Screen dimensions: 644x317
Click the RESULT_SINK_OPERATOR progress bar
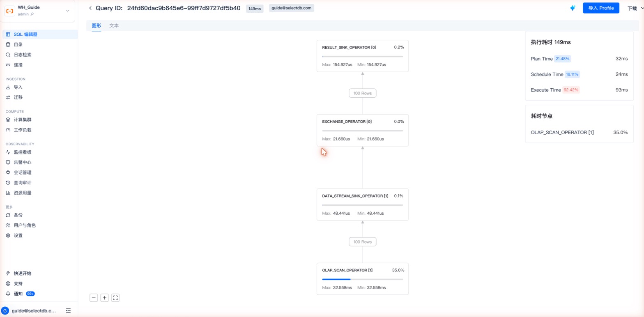(x=363, y=56)
